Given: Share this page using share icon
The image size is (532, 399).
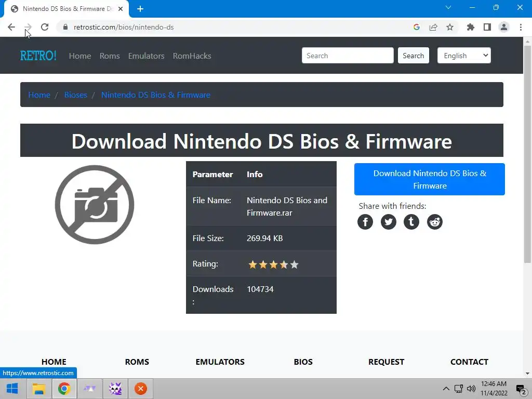Looking at the screenshot, I should [433, 27].
